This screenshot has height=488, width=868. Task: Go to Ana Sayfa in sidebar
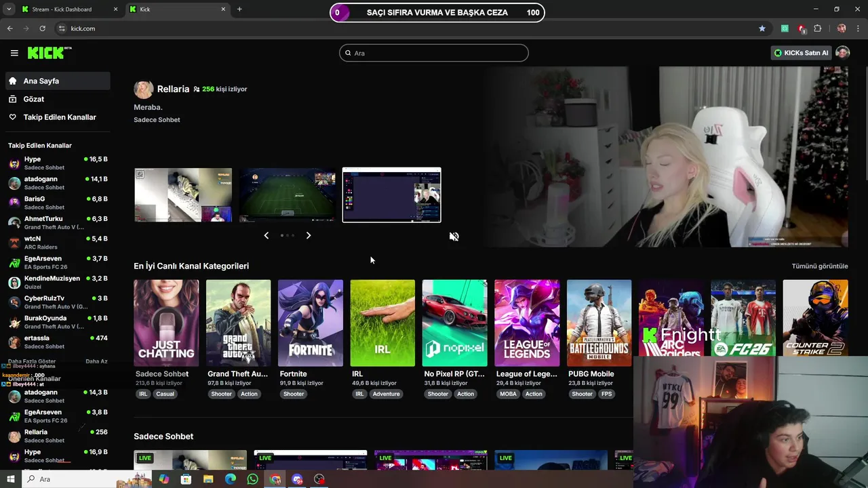click(x=58, y=81)
